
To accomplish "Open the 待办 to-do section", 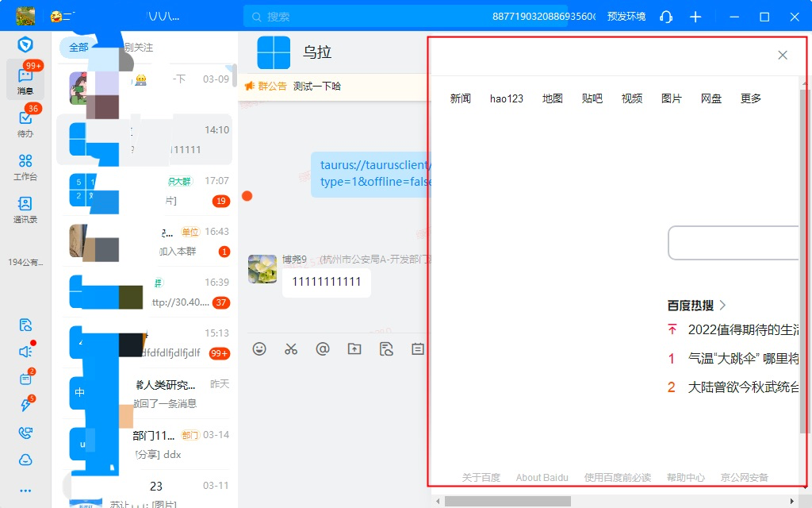I will pyautogui.click(x=25, y=123).
